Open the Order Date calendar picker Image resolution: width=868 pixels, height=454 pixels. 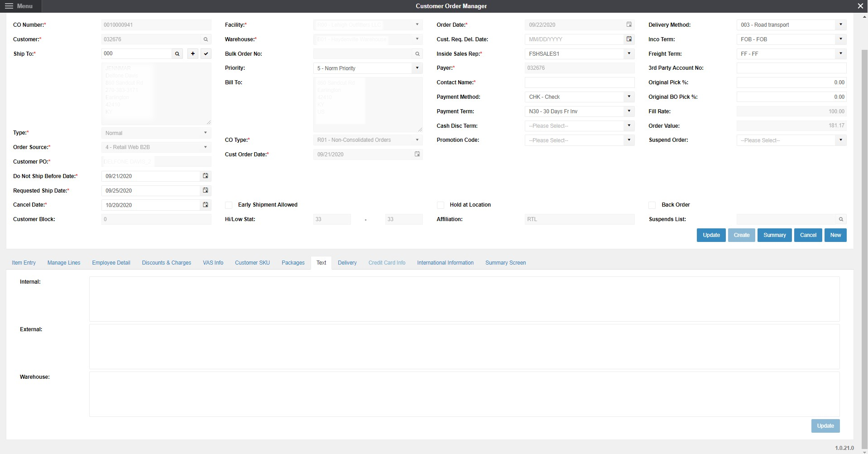click(629, 25)
